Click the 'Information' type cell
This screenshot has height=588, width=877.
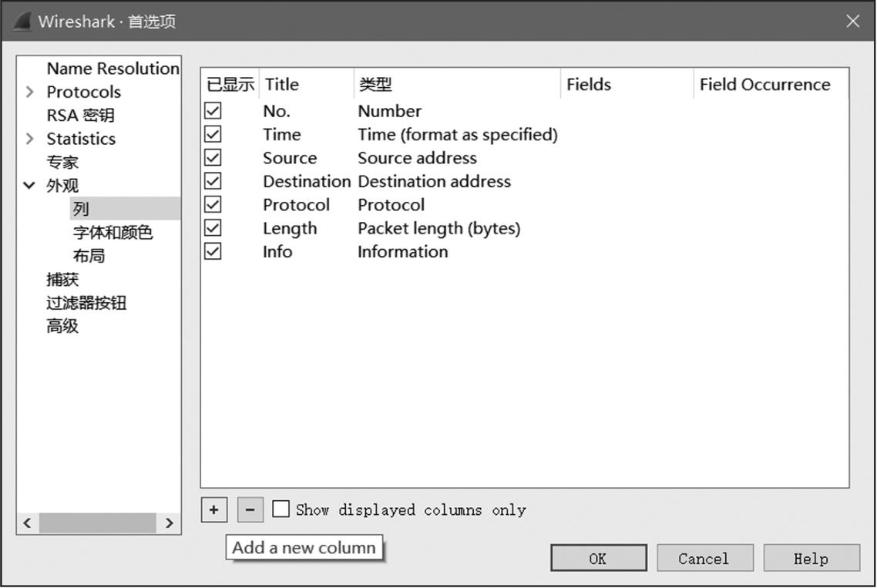(403, 252)
